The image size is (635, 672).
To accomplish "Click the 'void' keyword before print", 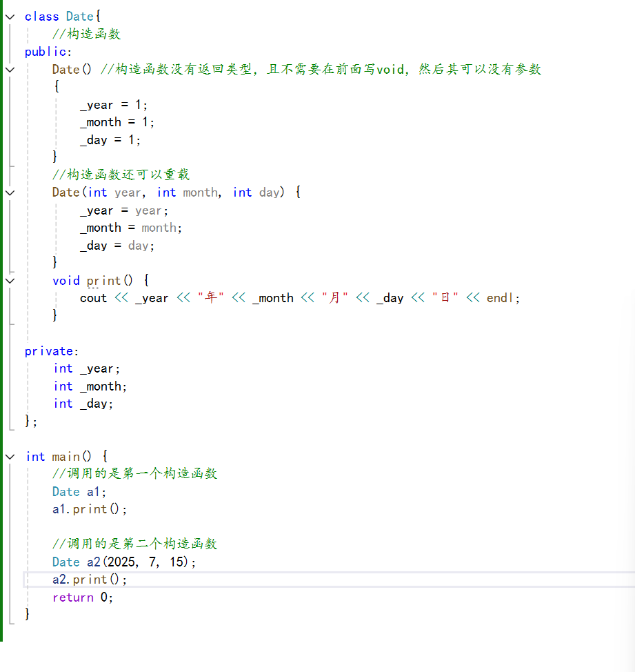I will pos(66,281).
